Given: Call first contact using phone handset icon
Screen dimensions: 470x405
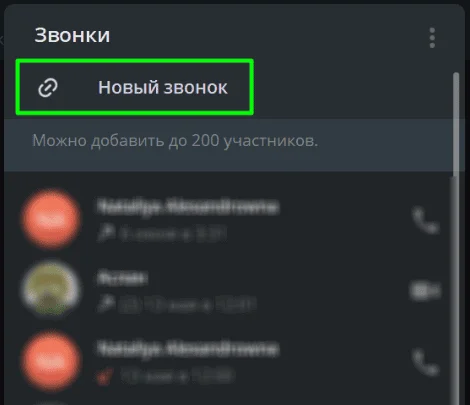Looking at the screenshot, I should point(426,220).
